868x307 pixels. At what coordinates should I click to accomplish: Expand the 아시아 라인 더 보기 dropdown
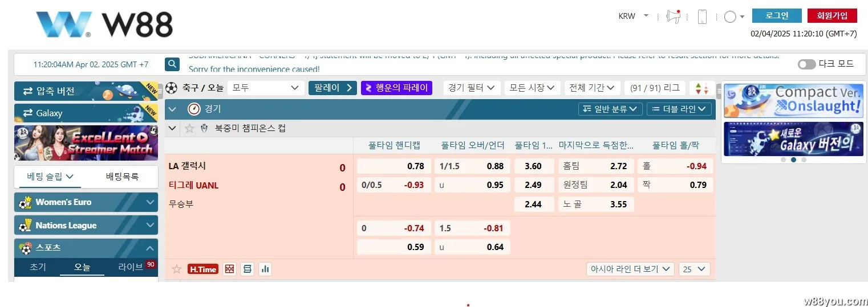coord(630,269)
